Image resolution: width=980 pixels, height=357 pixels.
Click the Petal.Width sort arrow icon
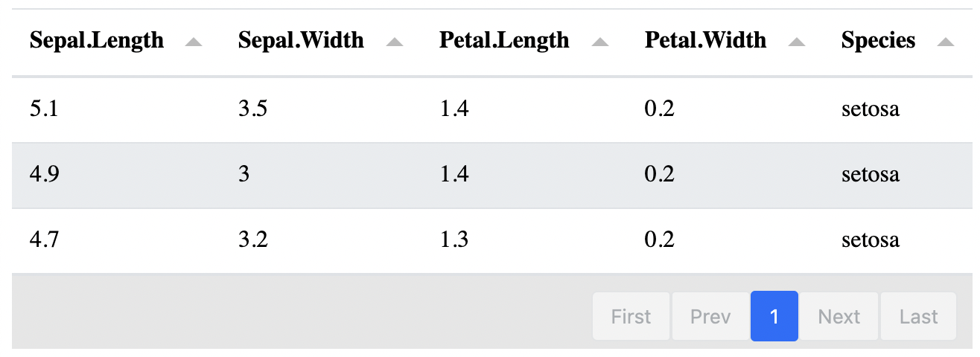797,42
